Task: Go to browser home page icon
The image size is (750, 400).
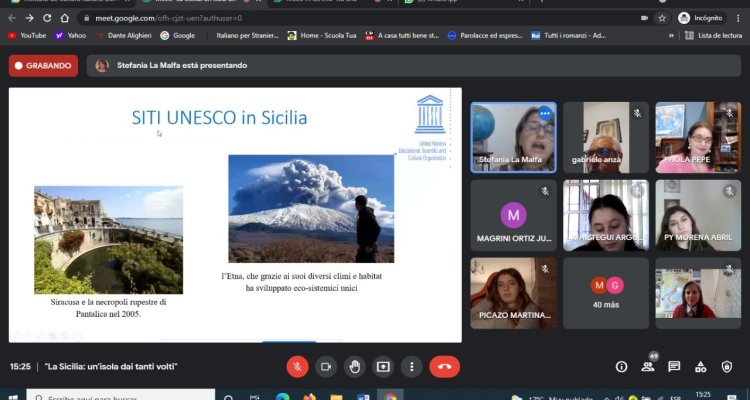Action: click(x=65, y=18)
